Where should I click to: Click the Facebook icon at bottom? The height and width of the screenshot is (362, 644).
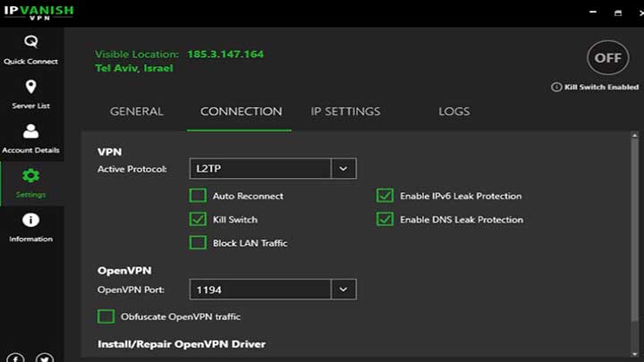(17, 358)
